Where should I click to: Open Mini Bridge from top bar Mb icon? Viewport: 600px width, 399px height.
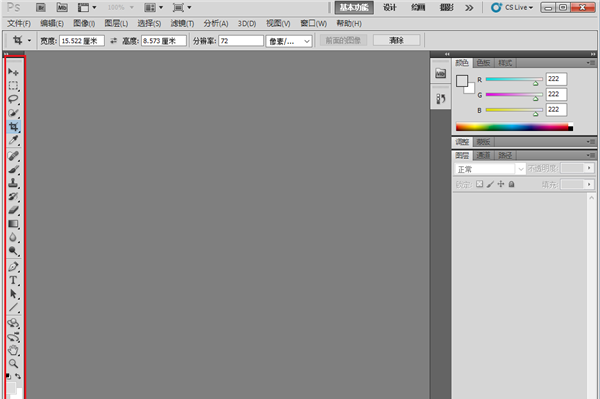coord(62,7)
